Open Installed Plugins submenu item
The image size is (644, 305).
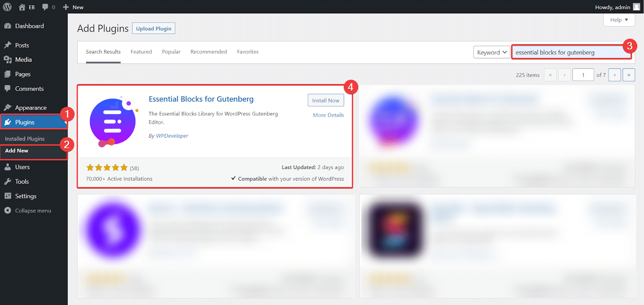pos(25,139)
